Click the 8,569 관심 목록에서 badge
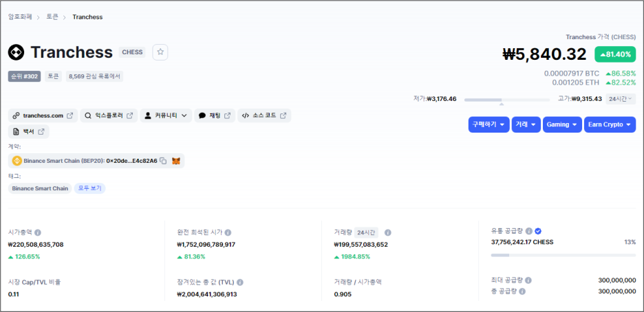Image resolution: width=644 pixels, height=312 pixels. (x=94, y=76)
